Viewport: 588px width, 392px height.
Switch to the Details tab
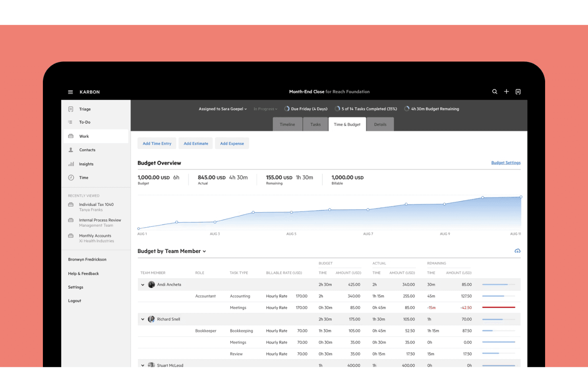(x=380, y=124)
